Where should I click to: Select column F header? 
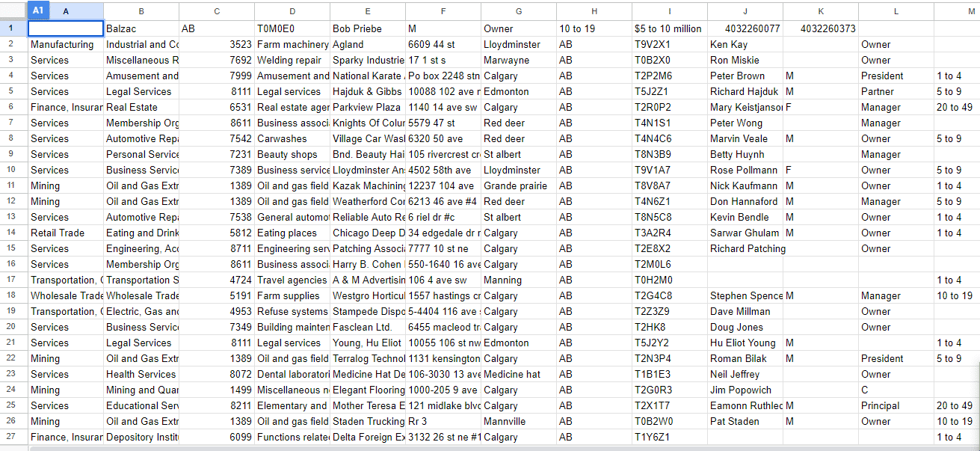[443, 11]
